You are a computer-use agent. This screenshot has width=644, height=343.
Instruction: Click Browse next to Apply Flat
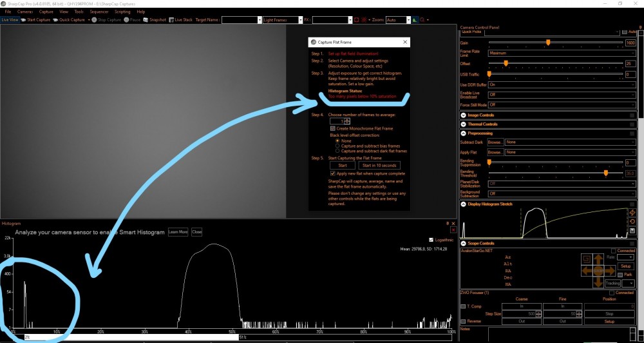[495, 152]
